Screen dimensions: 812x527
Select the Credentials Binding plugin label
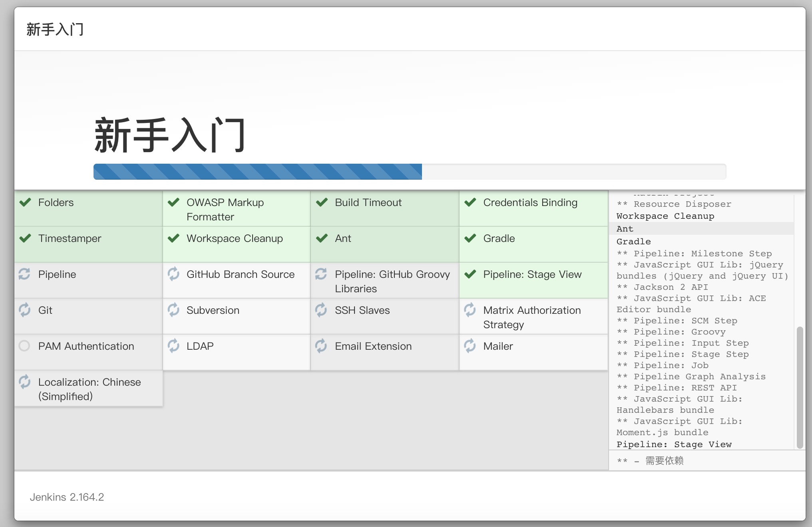[530, 202]
